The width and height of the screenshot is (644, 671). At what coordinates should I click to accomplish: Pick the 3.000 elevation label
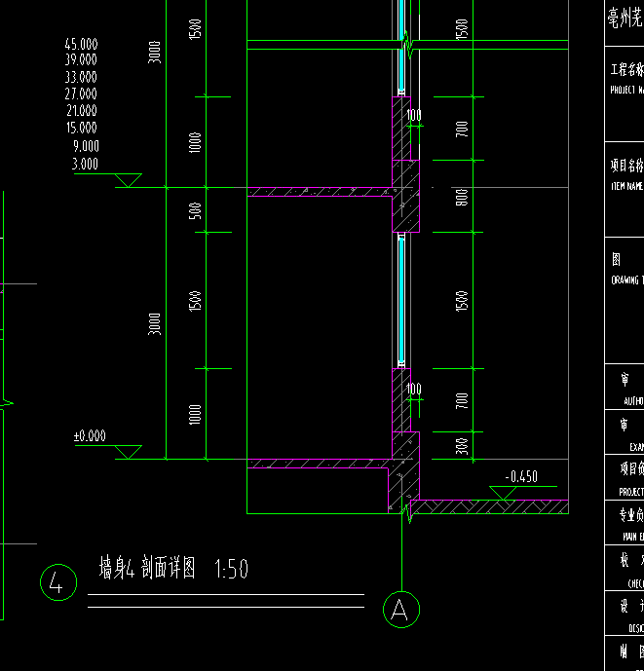[85, 164]
